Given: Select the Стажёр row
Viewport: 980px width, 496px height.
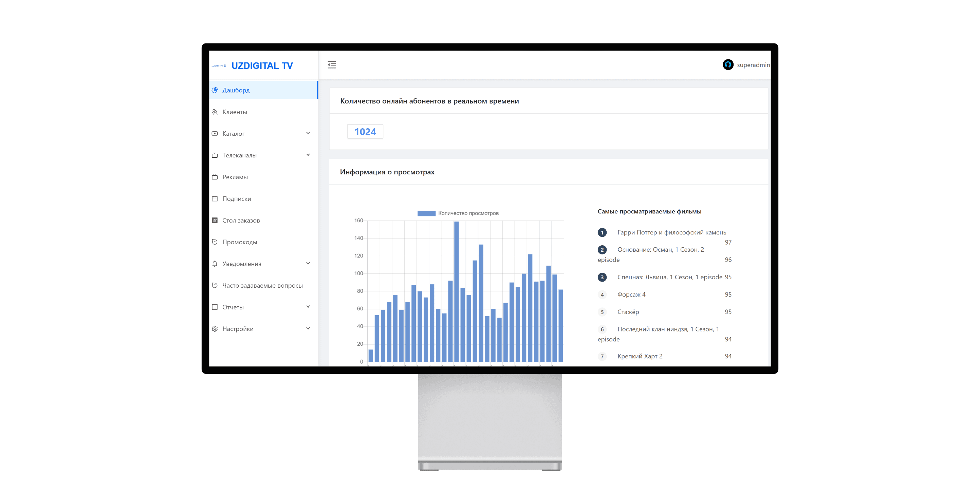Looking at the screenshot, I should 664,312.
